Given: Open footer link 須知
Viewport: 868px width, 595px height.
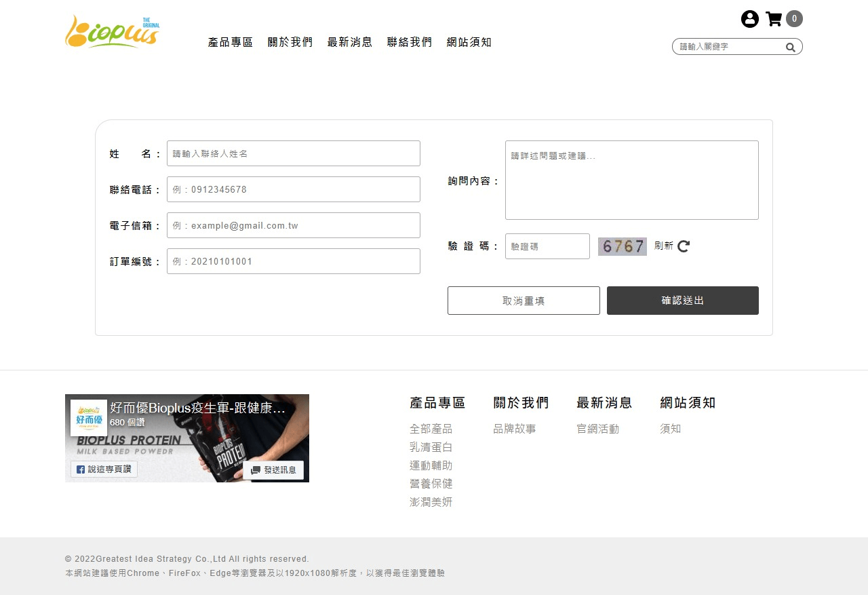Looking at the screenshot, I should click(670, 429).
